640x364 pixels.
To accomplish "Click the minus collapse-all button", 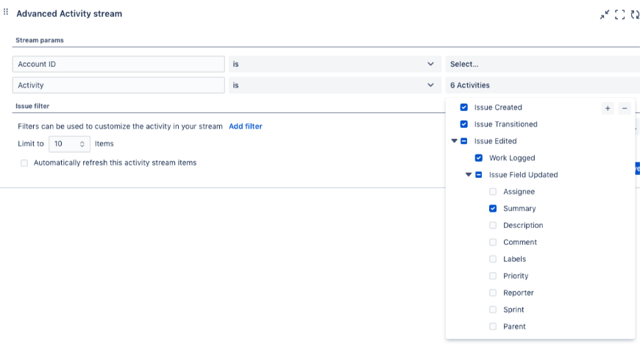I will (625, 108).
